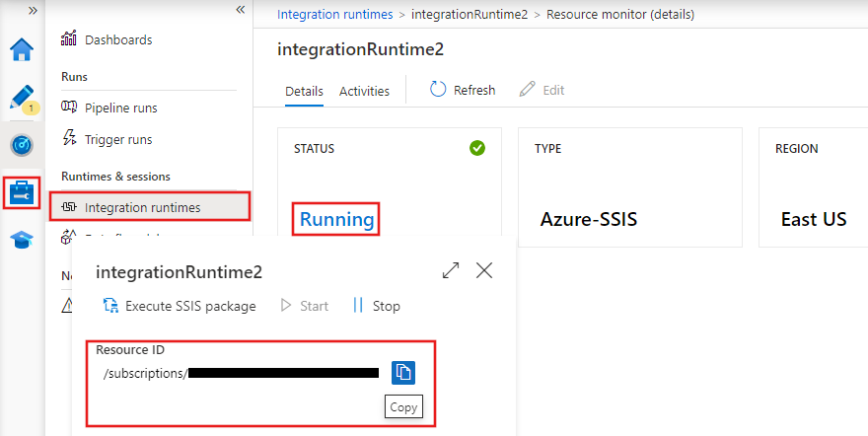The height and width of the screenshot is (436, 868).
Task: Stop the integration runtime
Action: point(377,306)
